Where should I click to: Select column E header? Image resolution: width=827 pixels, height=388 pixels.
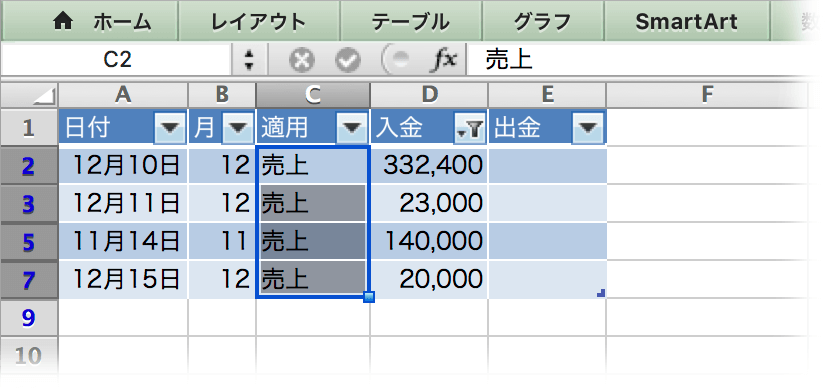tap(547, 95)
